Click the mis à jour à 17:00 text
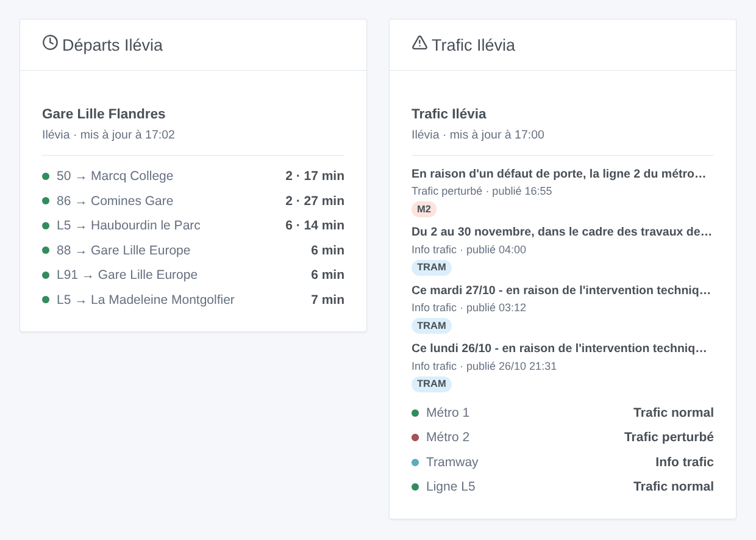 [x=497, y=134]
